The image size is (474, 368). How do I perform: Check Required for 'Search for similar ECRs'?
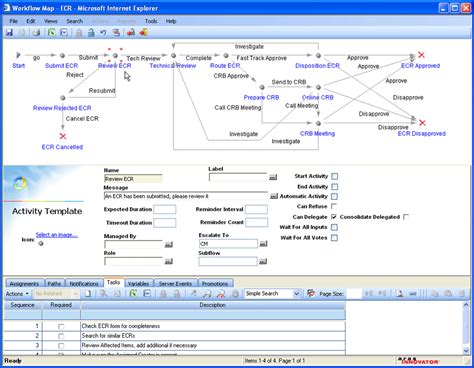coord(61,336)
